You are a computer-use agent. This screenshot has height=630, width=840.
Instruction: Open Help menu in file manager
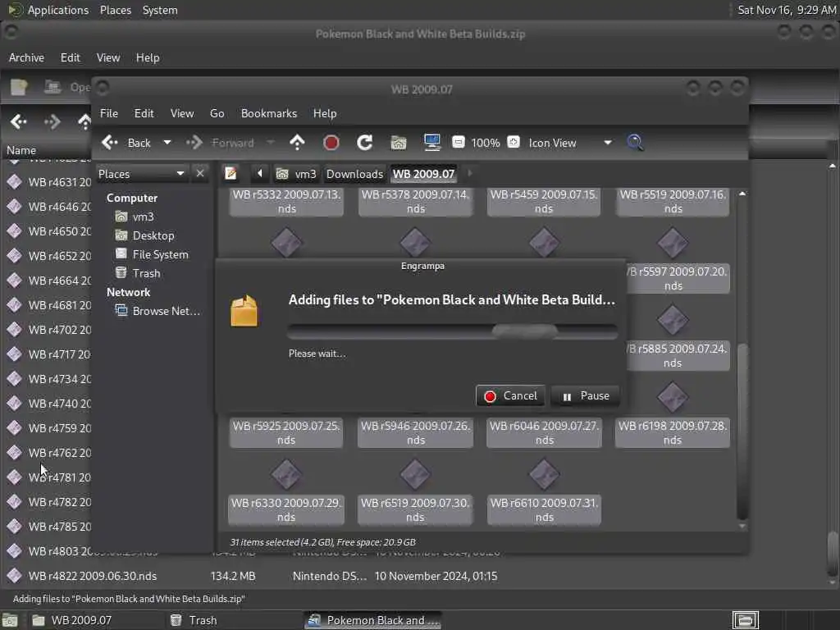point(325,113)
